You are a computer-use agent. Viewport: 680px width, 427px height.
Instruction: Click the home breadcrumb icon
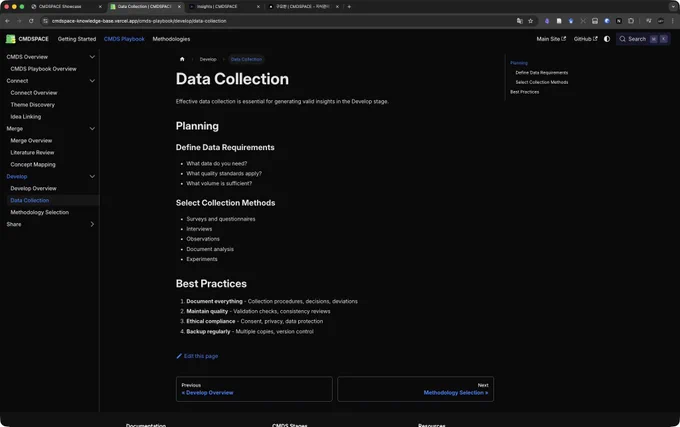click(182, 59)
